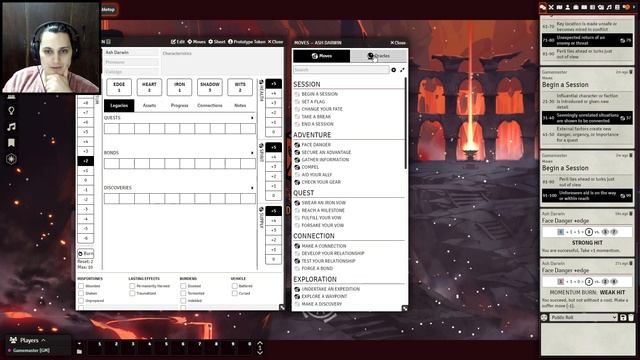Select the Legacies tab
The image size is (640, 360).
[119, 106]
